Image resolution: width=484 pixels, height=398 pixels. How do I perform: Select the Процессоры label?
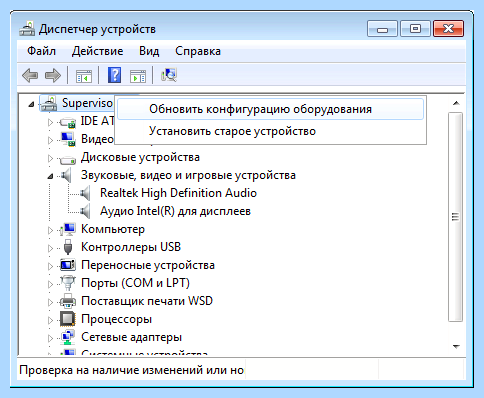click(117, 319)
